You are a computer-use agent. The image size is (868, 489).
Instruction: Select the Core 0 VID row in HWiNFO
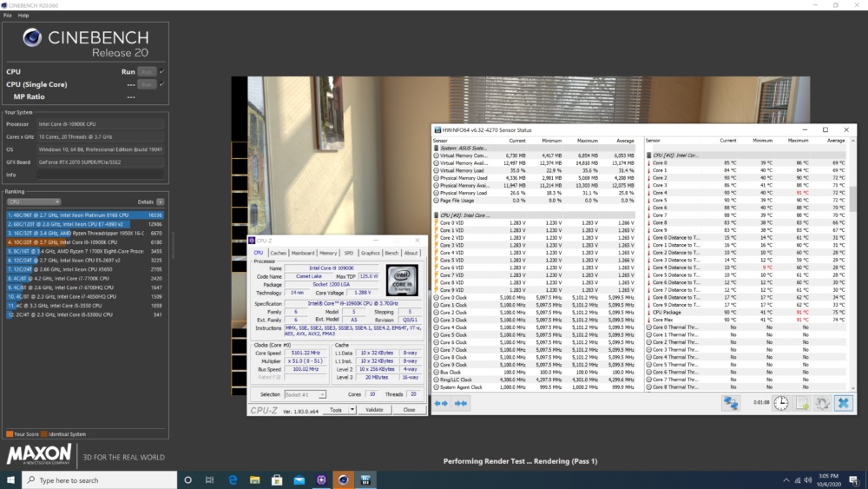click(535, 223)
